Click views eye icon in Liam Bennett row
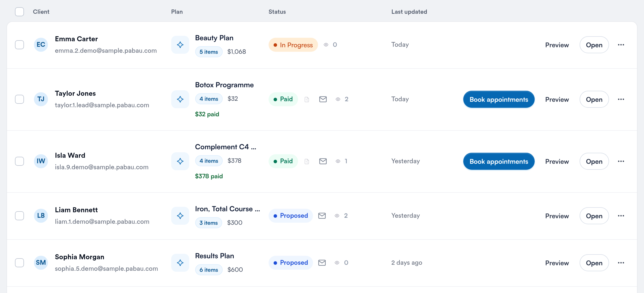Image resolution: width=644 pixels, height=293 pixels. [337, 215]
